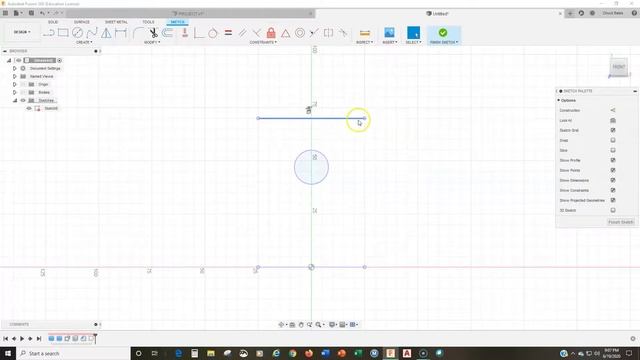The width and height of the screenshot is (640, 360).
Task: Select the Mirror sketch tool
Action: coord(106,33)
